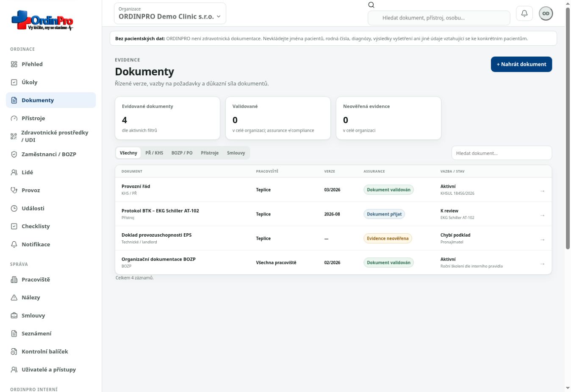Click the Zdravotnické prostředky QR icon

(x=14, y=136)
